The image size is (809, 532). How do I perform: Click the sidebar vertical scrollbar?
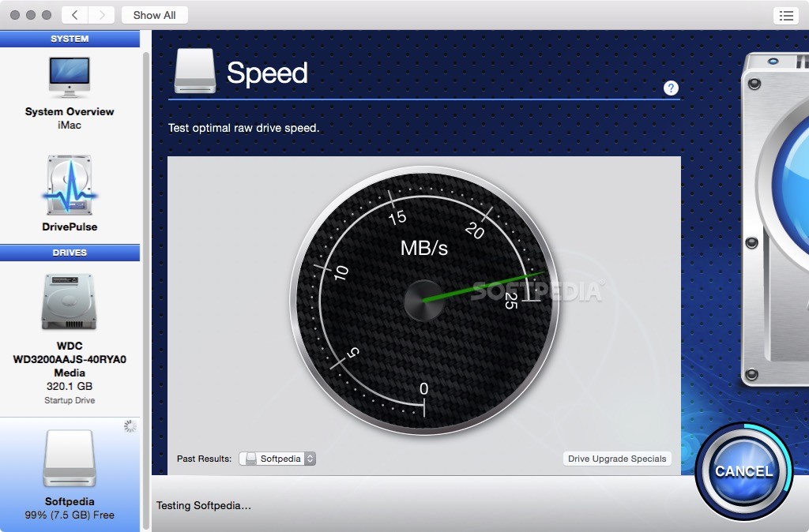146,289
